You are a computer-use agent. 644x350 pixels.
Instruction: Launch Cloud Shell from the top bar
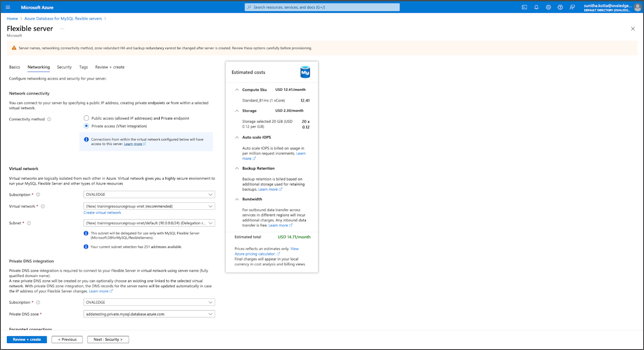(524, 7)
